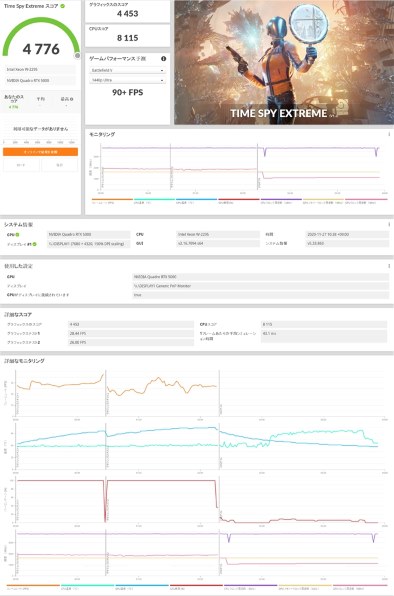Toggle the pink GPU clock series in Monitoring legend

pos(366,201)
